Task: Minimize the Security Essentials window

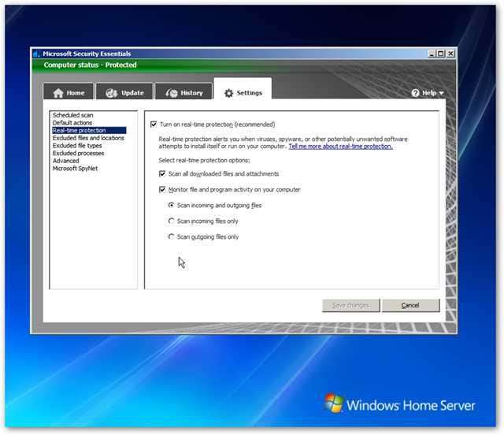Action: click(432, 54)
